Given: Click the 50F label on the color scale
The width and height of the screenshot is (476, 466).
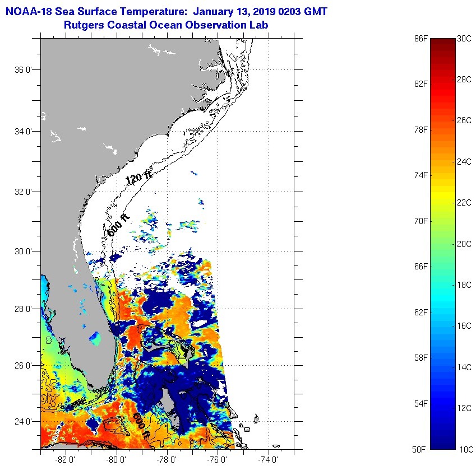Looking at the screenshot, I should [x=421, y=449].
